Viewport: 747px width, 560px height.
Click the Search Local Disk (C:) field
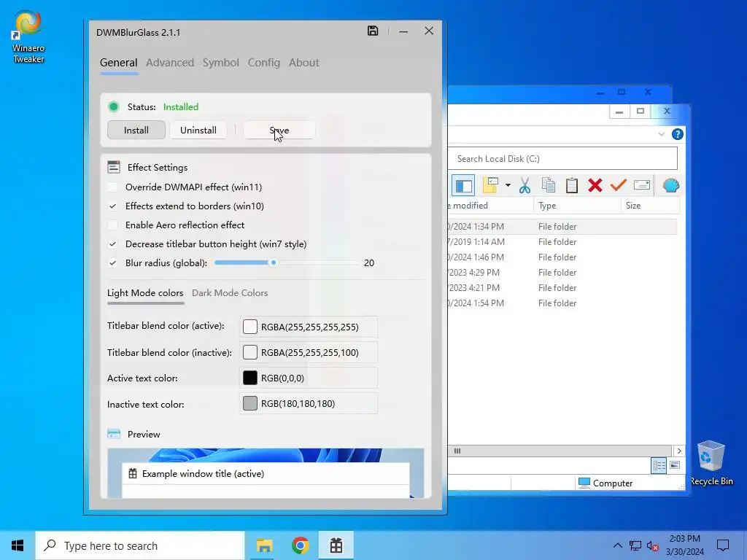pos(562,158)
